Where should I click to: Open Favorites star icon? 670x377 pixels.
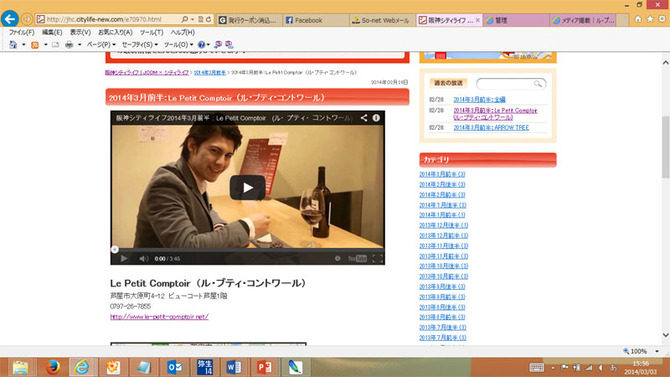click(650, 19)
